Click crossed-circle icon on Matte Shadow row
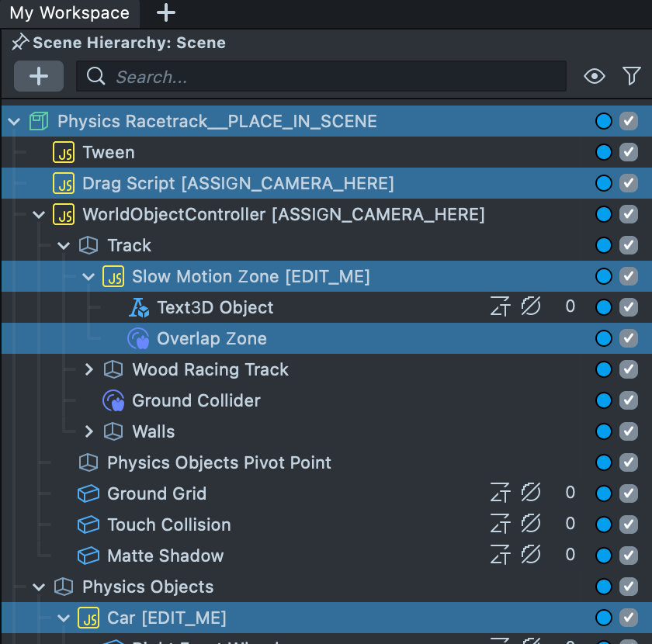The image size is (652, 644). tap(530, 556)
